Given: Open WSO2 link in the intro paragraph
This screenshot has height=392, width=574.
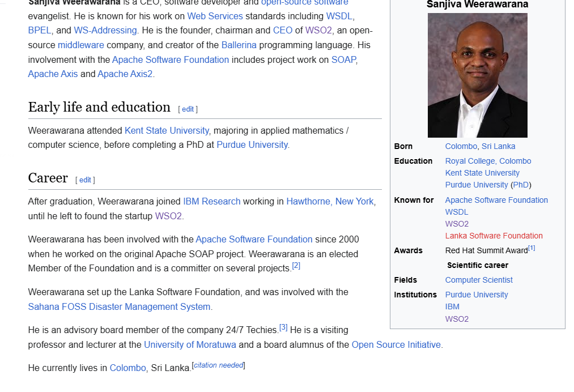Looking at the screenshot, I should pos(318,31).
